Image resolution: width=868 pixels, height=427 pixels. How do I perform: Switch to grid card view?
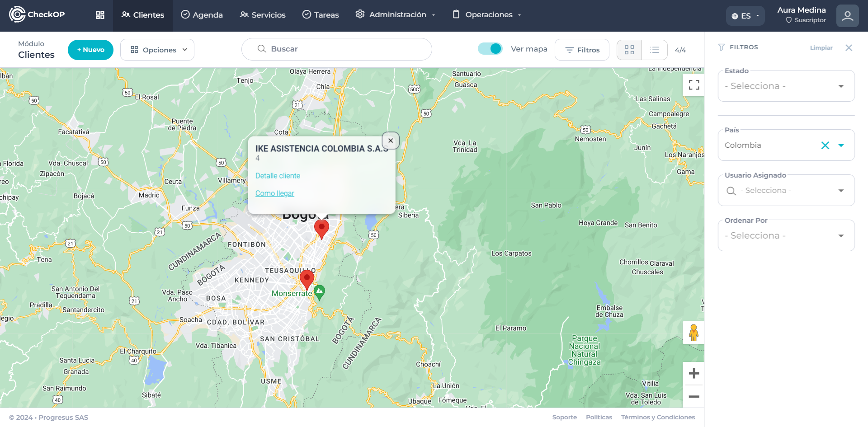(629, 50)
